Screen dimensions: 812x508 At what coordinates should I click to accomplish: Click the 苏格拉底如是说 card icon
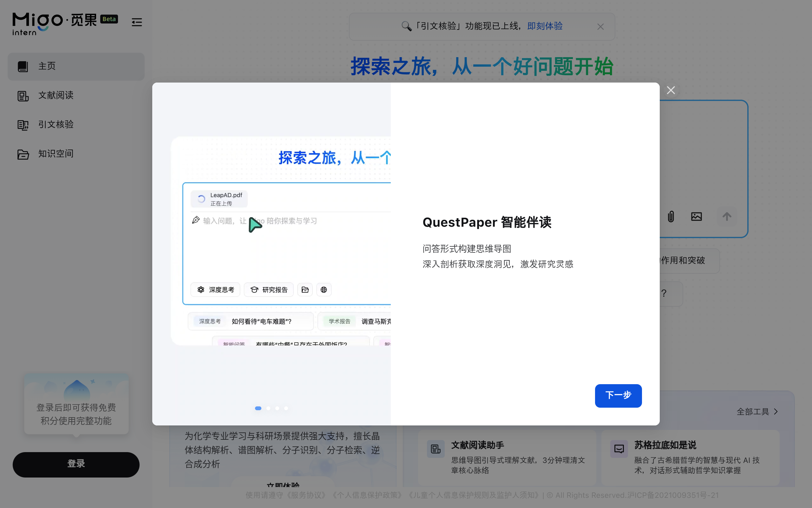coord(619,449)
